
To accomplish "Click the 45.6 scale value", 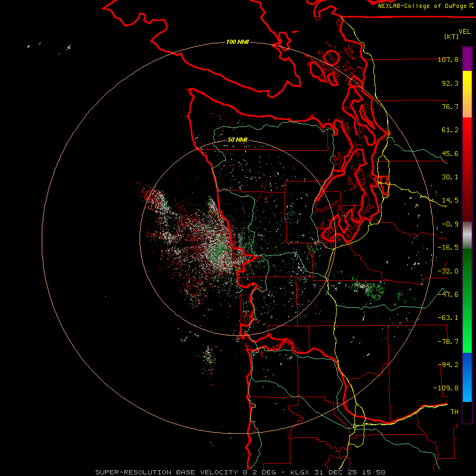I will click(450, 153).
